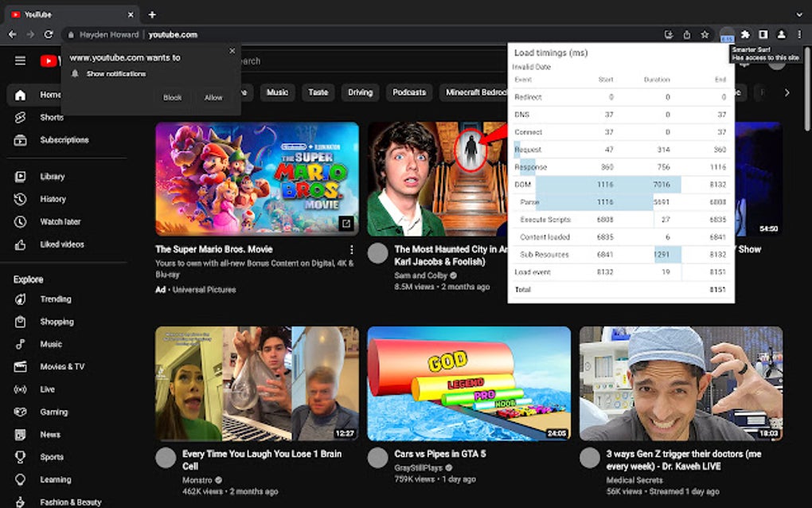Open Gaming from its controller icon
The image size is (812, 508).
point(19,412)
